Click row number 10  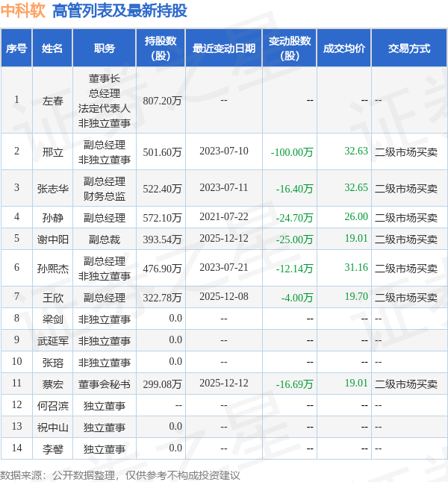tap(16, 361)
